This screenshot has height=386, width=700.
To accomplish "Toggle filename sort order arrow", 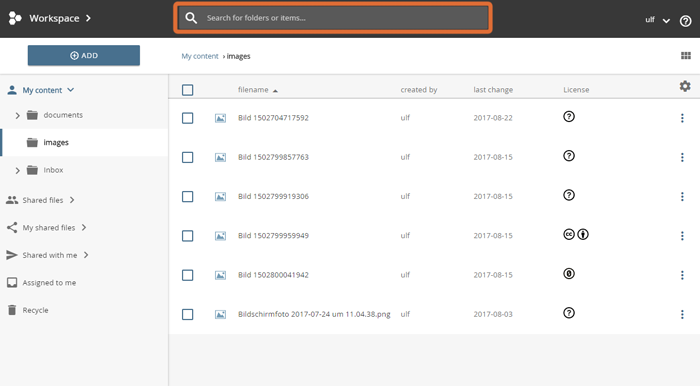I will tap(275, 91).
